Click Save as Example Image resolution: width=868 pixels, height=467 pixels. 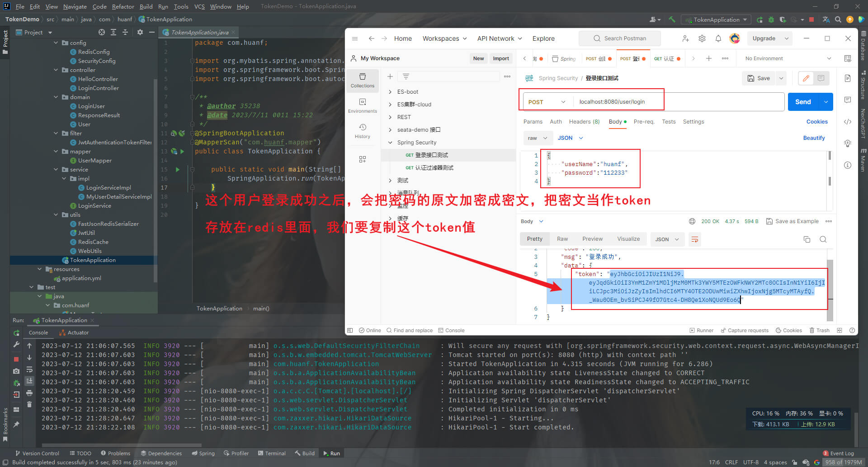[x=792, y=221]
